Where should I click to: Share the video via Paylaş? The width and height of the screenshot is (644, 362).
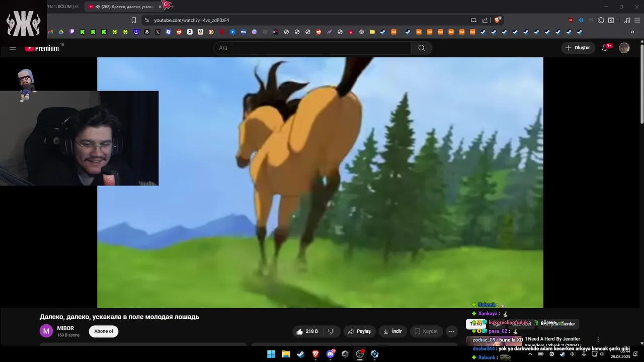pos(359,331)
